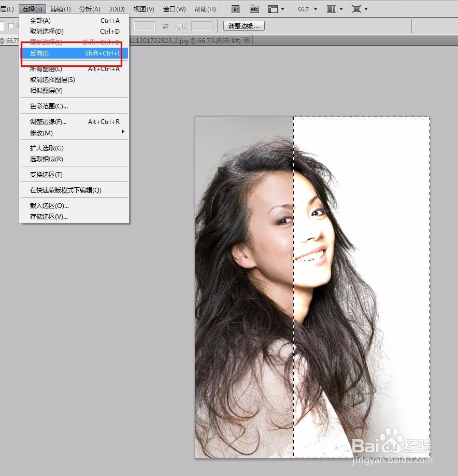Click the 调整边缘 button
This screenshot has height=476, width=458.
[x=243, y=25]
